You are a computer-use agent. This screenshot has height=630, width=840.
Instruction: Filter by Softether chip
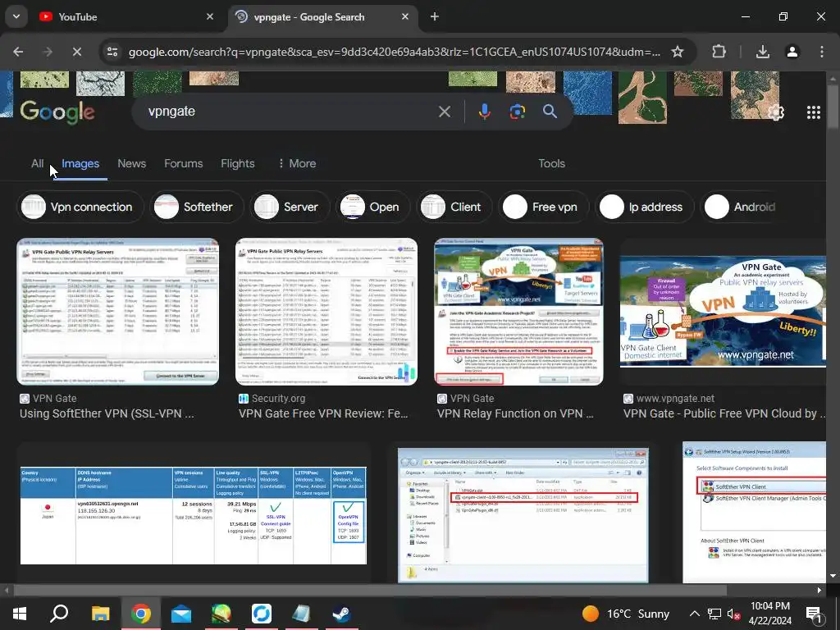[197, 207]
